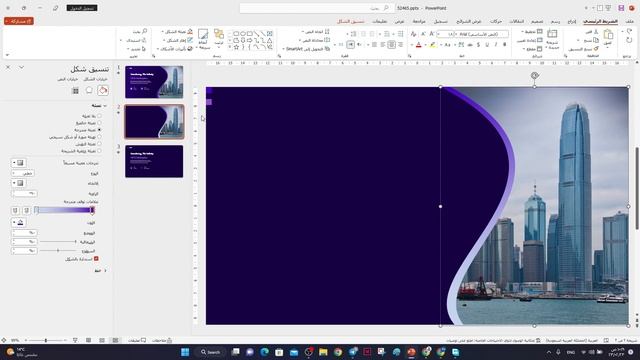Open the Effects pentagon icon in pane
The height and width of the screenshot is (360, 640).
89,90
